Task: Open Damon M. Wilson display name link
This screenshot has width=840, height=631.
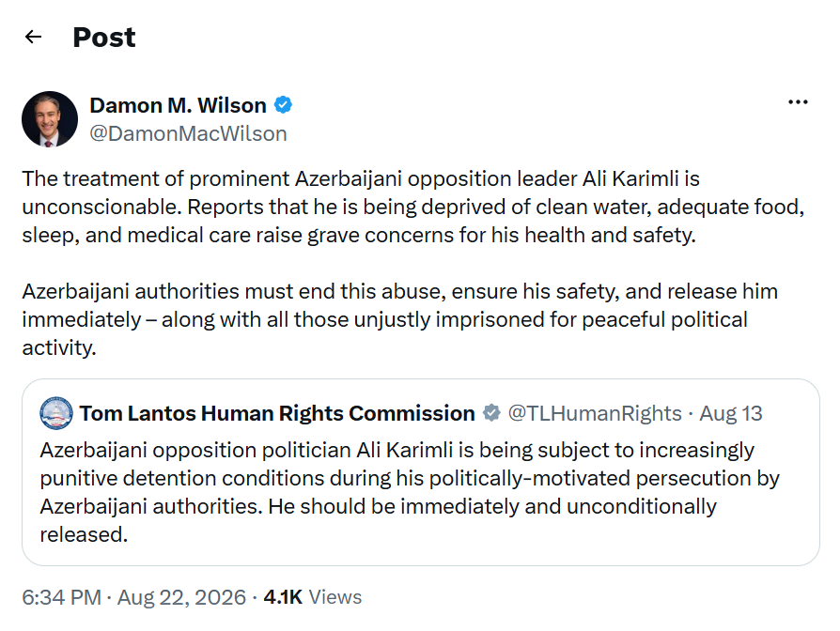Action: pyautogui.click(x=178, y=105)
